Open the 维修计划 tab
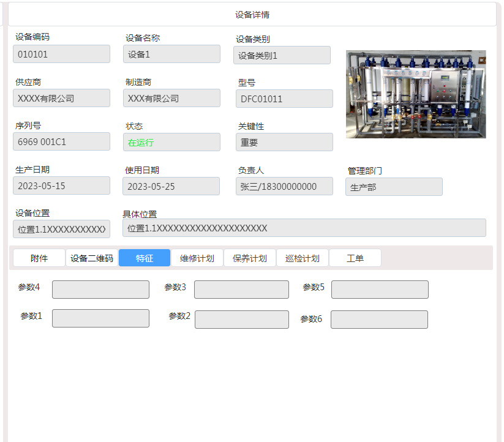The width and height of the screenshot is (504, 442). tap(197, 258)
